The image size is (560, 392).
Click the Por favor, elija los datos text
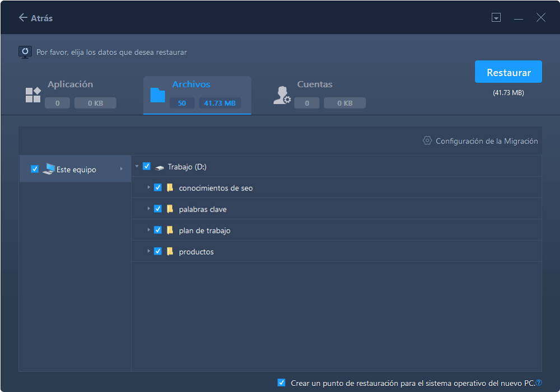(112, 52)
